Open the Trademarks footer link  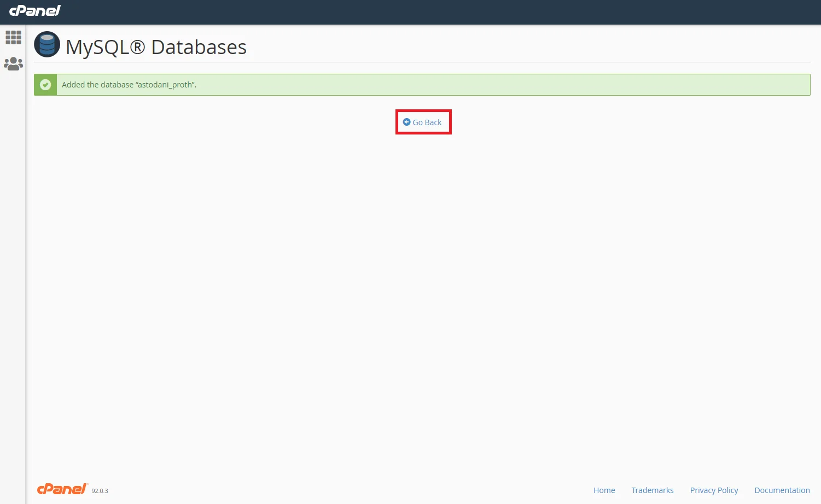(x=652, y=490)
